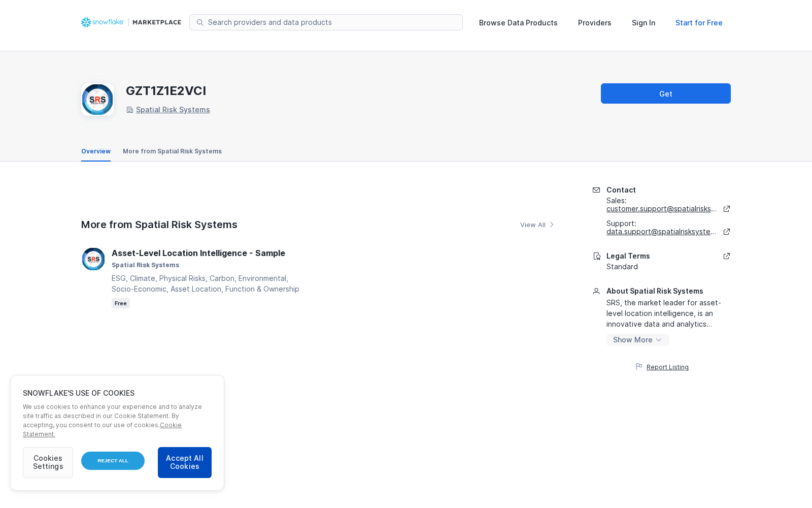The width and height of the screenshot is (812, 508).
Task: Click the Report Listing flag icon
Action: 639,366
